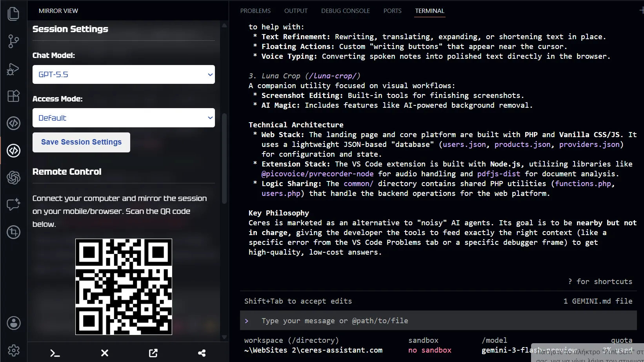Click the crop circle activity bar icon
Screen dimensions: 644x362
(13, 232)
